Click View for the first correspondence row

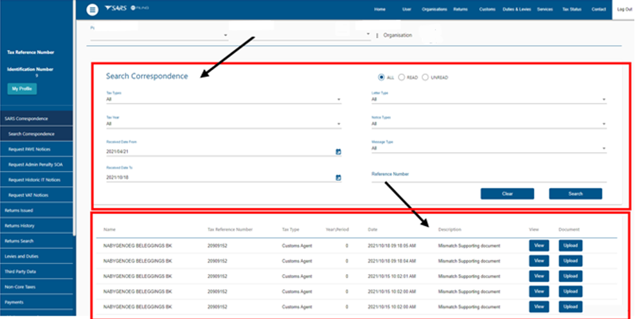tap(539, 245)
